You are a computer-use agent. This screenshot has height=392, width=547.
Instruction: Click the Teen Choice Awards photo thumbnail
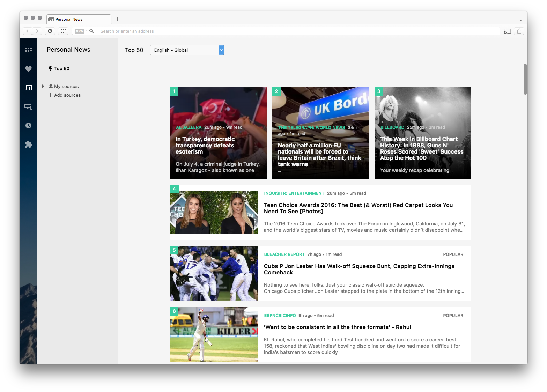[214, 212]
